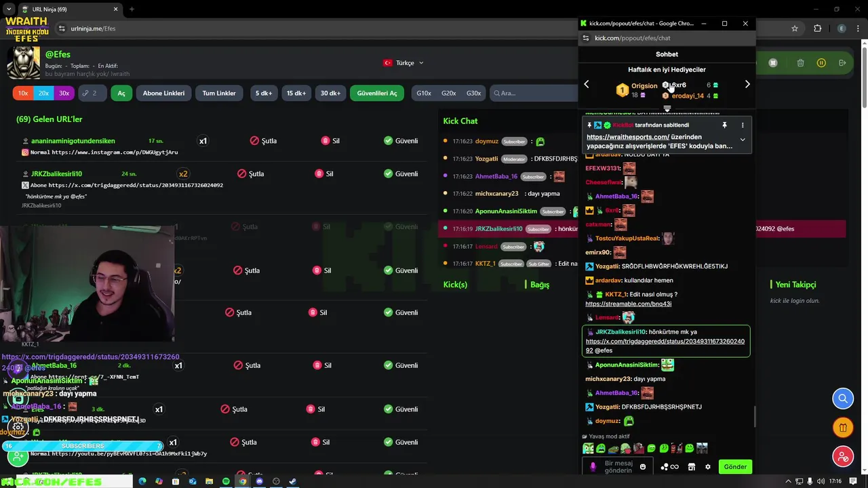This screenshot has height=488, width=868.
Task: Click the red blocked-user floating button
Action: [843, 457]
